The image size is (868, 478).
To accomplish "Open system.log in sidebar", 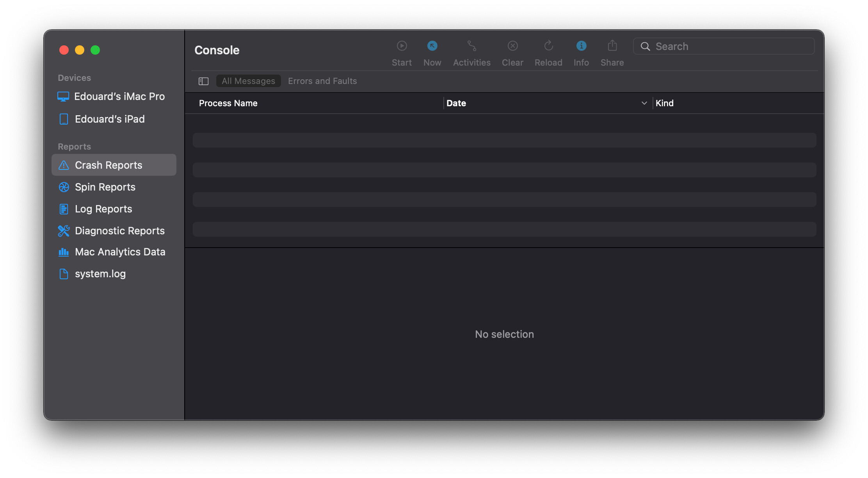I will 114,274.
